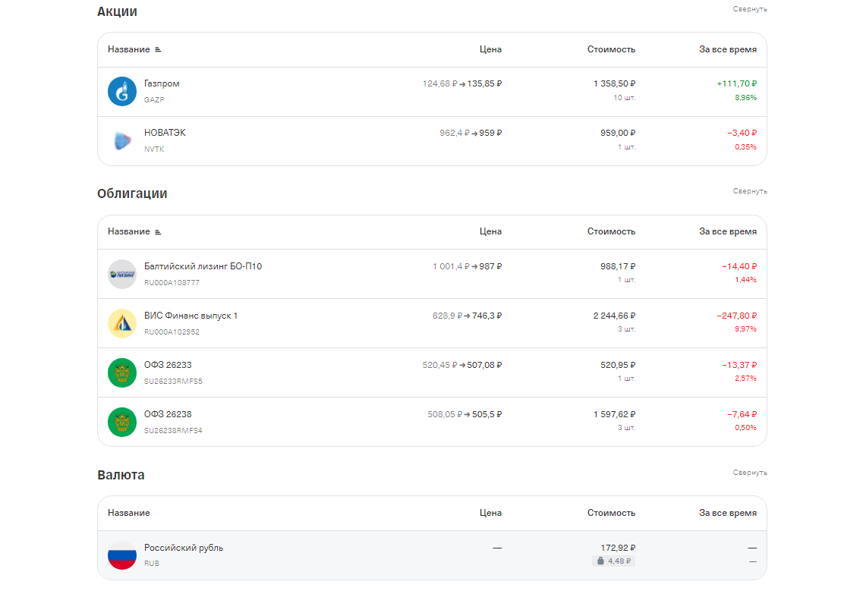The image size is (844, 616).
Task: Click the ОФЗ 26233 emblem icon
Action: point(122,372)
